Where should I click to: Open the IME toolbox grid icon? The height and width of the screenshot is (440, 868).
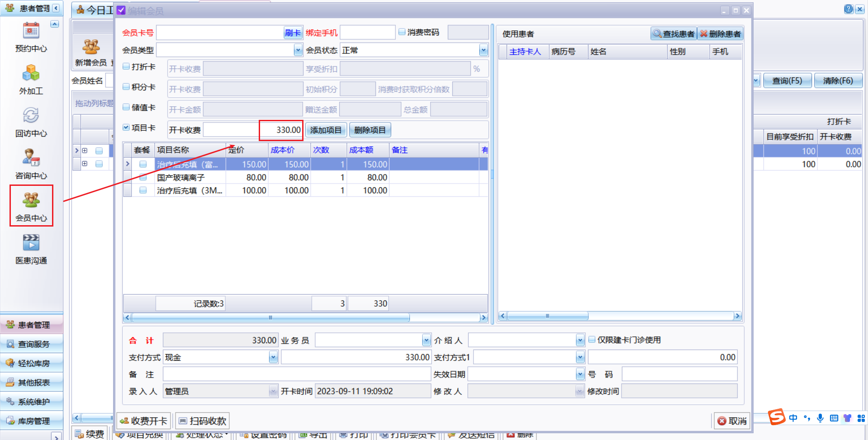861,418
